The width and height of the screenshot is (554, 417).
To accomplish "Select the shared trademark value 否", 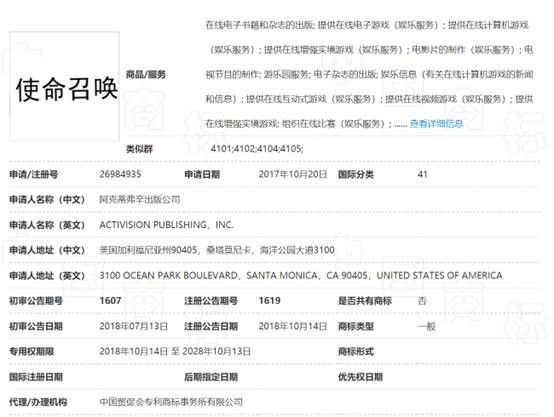I will click(x=422, y=301).
